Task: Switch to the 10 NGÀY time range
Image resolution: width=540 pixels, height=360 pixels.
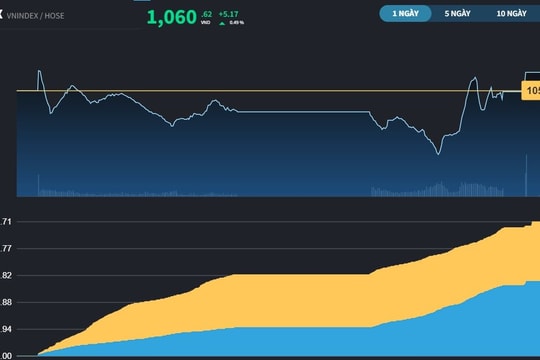Action: 511,13
